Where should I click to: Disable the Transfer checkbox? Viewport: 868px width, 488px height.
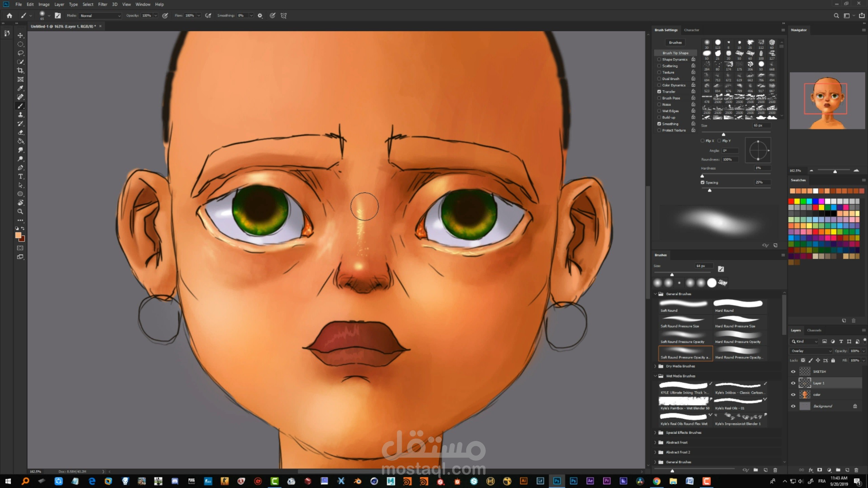click(659, 91)
